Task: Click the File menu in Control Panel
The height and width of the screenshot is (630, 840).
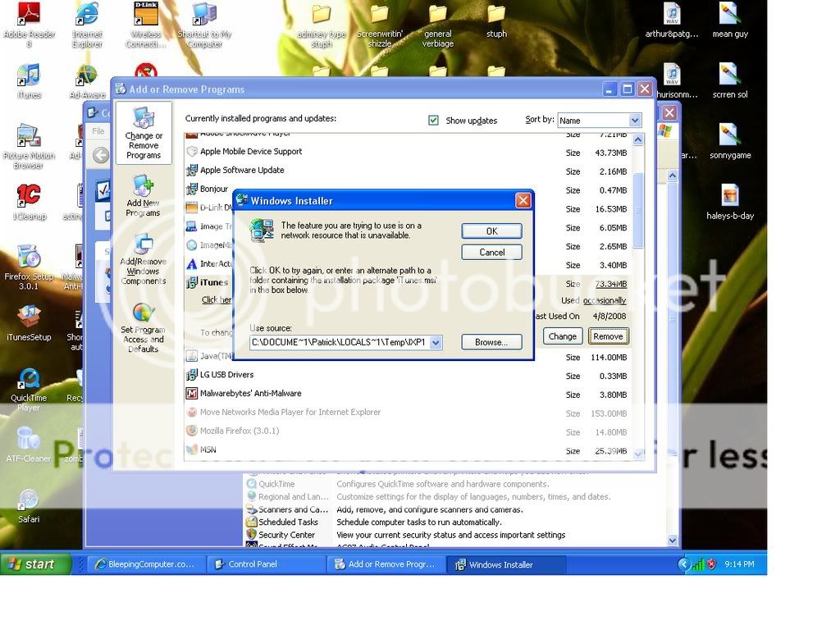Action: (98, 130)
